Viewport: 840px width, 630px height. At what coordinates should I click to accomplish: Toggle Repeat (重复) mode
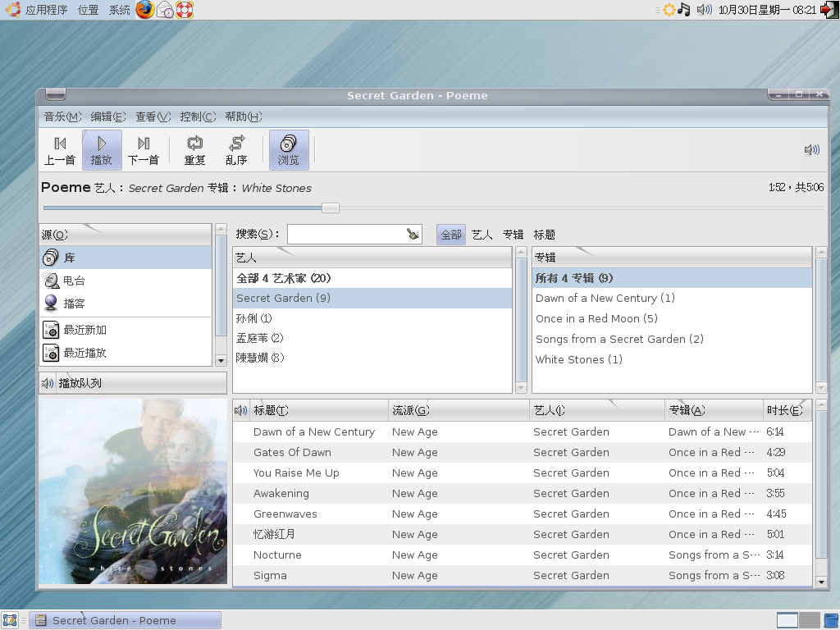[194, 150]
